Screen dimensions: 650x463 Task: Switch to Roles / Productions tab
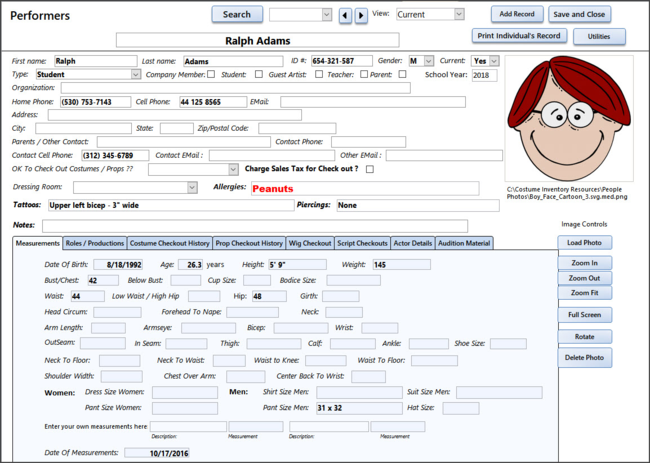[95, 243]
